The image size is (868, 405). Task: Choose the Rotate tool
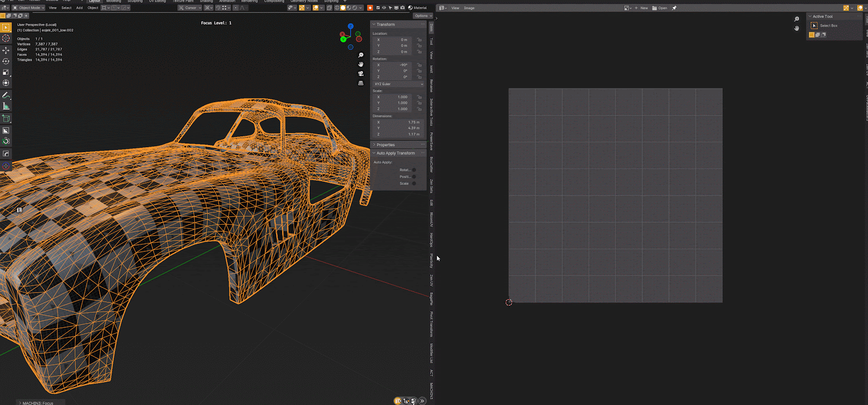6,61
